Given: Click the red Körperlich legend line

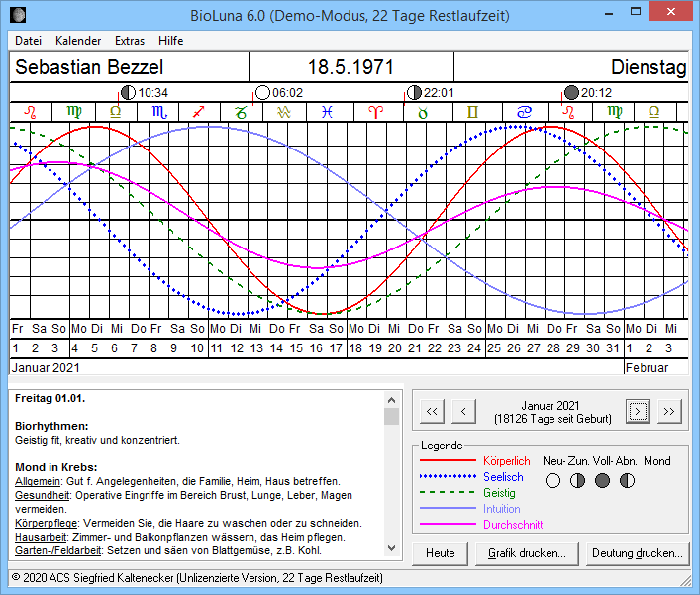Looking at the screenshot, I should coord(448,460).
